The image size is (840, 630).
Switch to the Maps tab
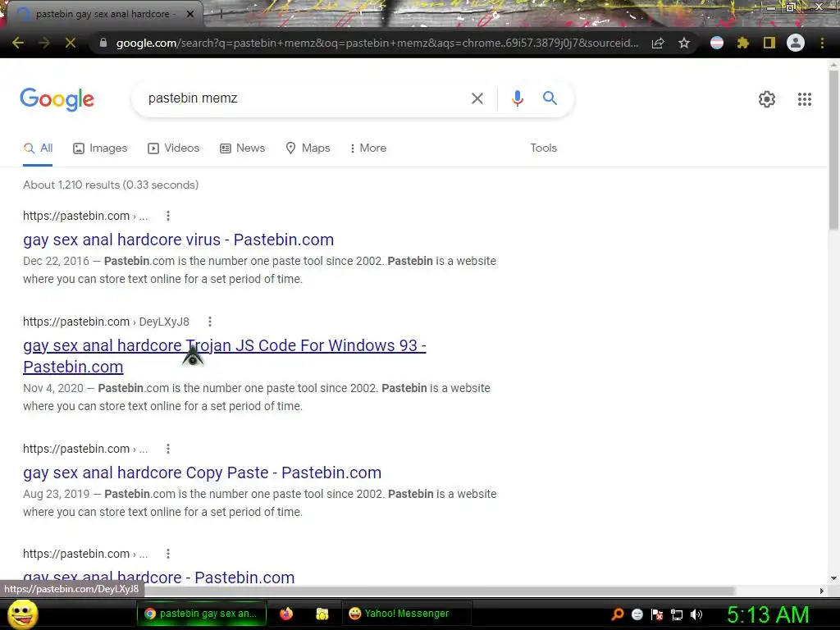[x=308, y=148]
